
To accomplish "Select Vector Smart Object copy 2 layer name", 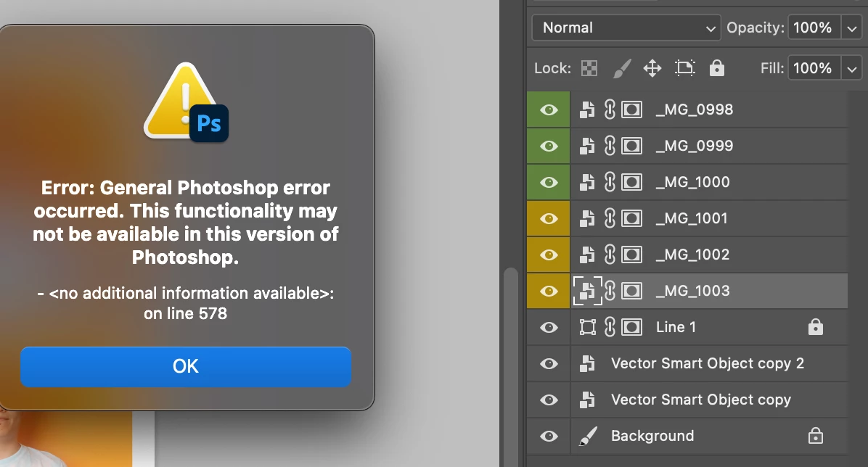I will (708, 363).
